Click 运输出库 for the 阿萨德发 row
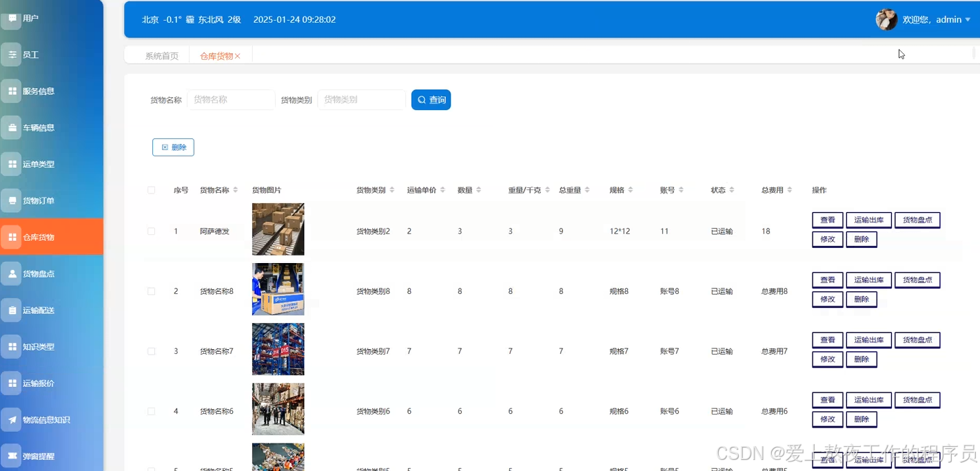980x471 pixels. (x=869, y=220)
